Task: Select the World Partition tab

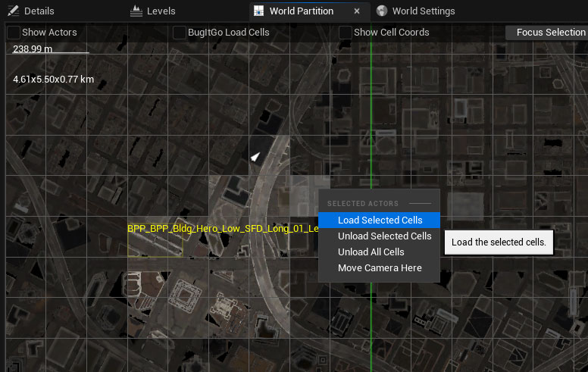Action: (x=301, y=11)
